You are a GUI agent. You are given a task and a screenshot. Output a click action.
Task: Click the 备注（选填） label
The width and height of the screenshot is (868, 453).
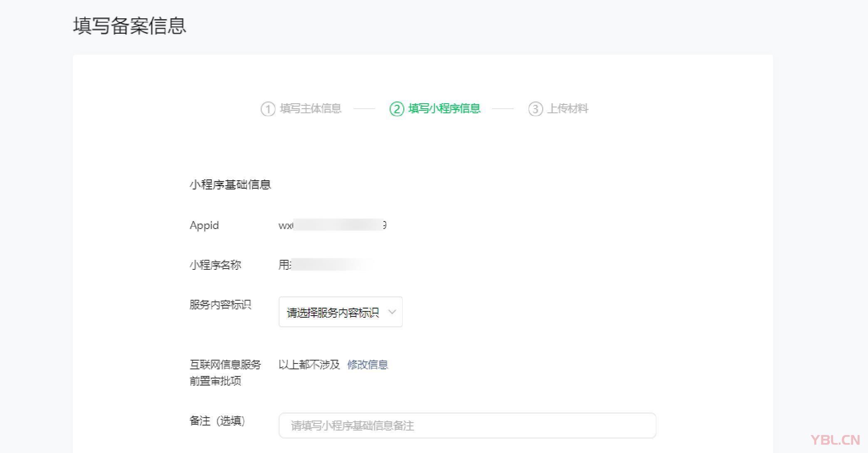coord(217,421)
